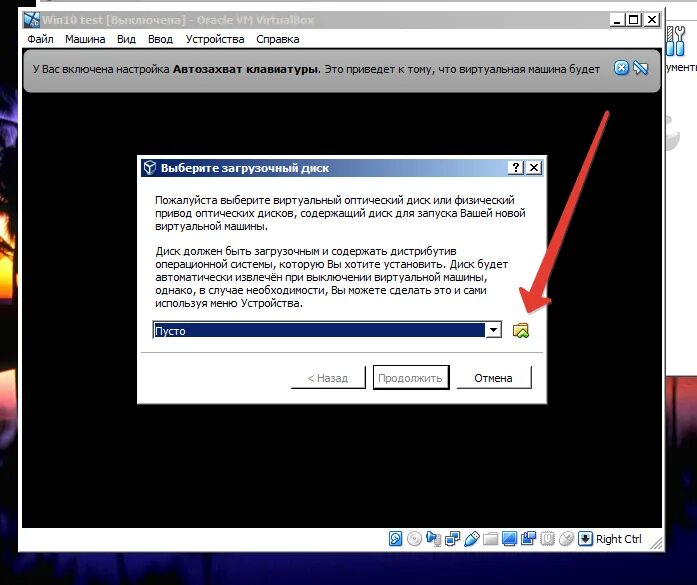Click the keyboard capture arrow icon

click(585, 539)
